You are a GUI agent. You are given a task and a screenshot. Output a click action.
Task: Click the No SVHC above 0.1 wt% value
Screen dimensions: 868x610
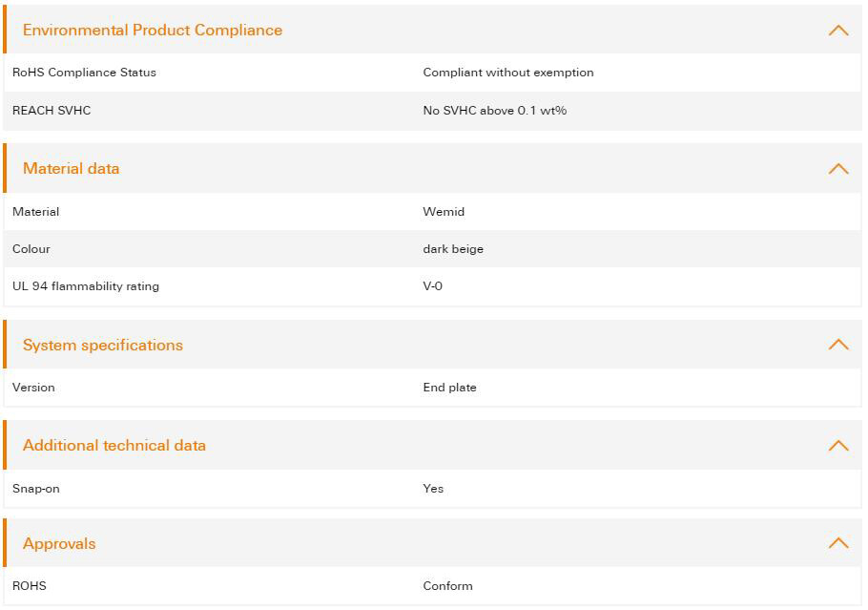(x=495, y=110)
